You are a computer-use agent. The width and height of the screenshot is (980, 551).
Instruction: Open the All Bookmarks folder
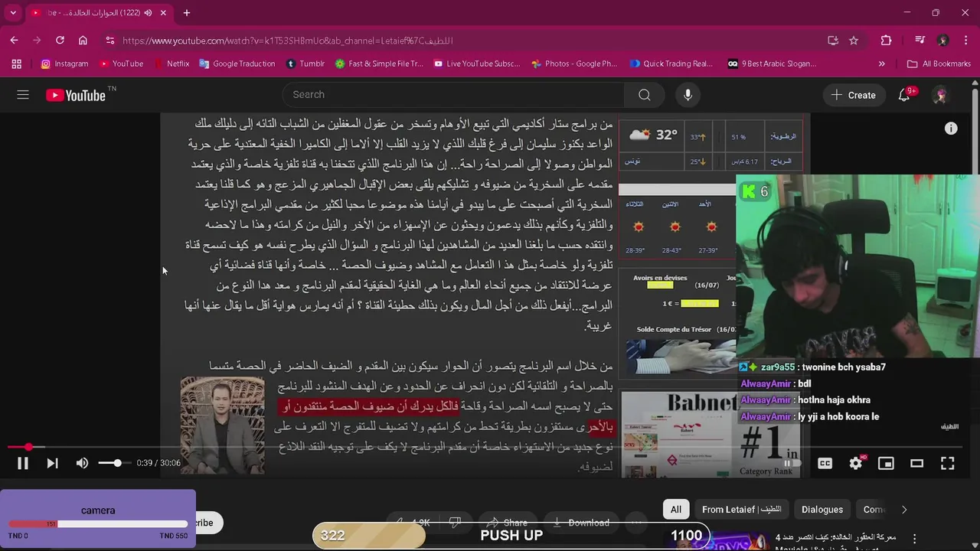[939, 64]
